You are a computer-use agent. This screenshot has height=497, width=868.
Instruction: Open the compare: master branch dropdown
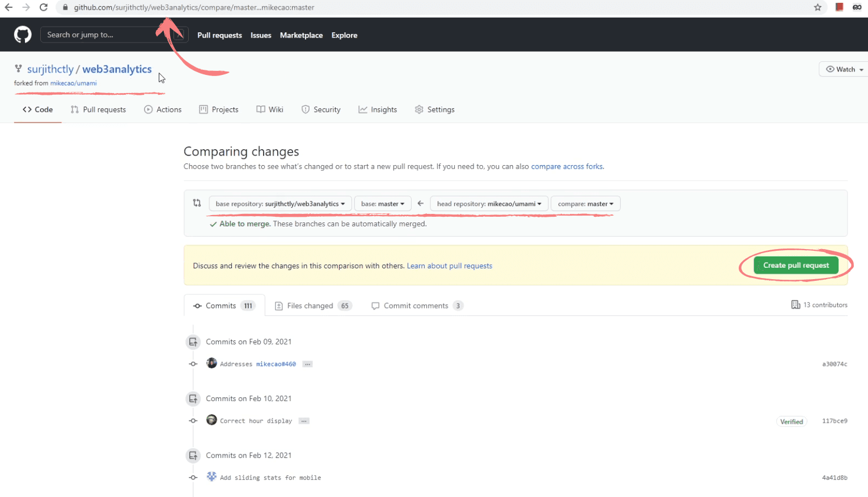[585, 204]
